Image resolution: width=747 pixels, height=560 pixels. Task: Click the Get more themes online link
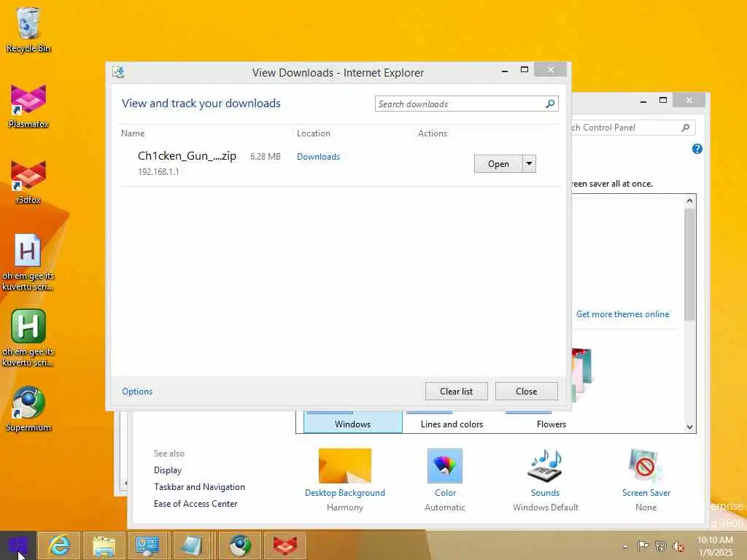tap(622, 314)
